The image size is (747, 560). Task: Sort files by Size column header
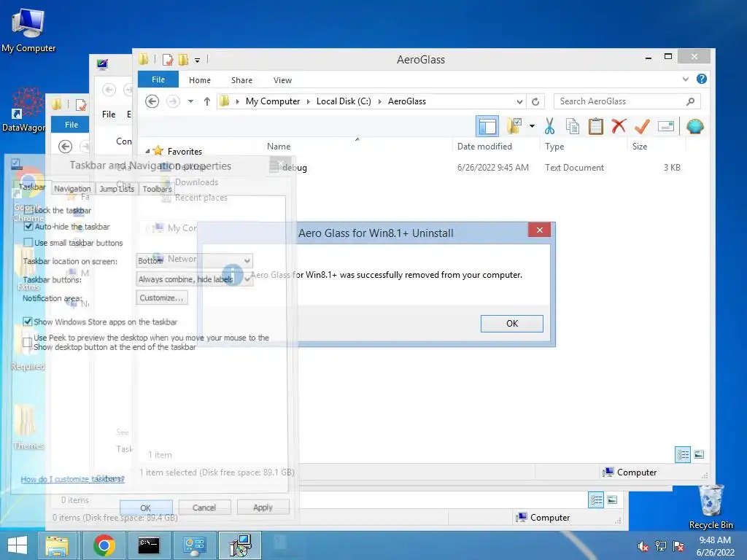click(x=639, y=146)
